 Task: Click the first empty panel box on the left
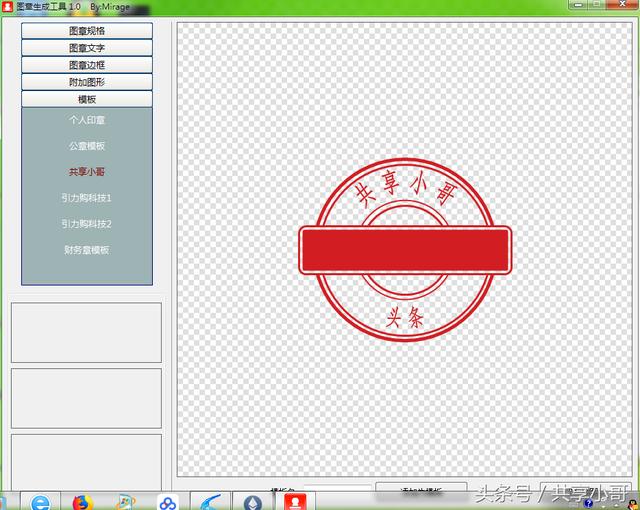click(87, 333)
